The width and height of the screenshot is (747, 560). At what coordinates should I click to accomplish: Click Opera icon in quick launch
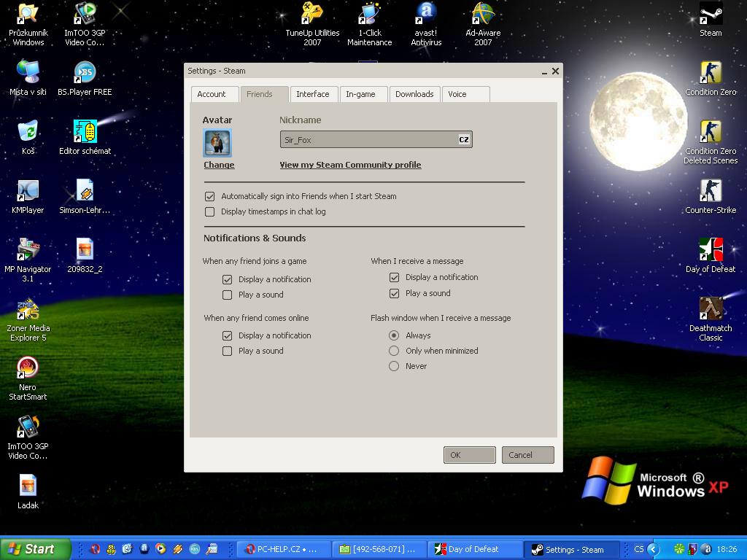(x=96, y=549)
